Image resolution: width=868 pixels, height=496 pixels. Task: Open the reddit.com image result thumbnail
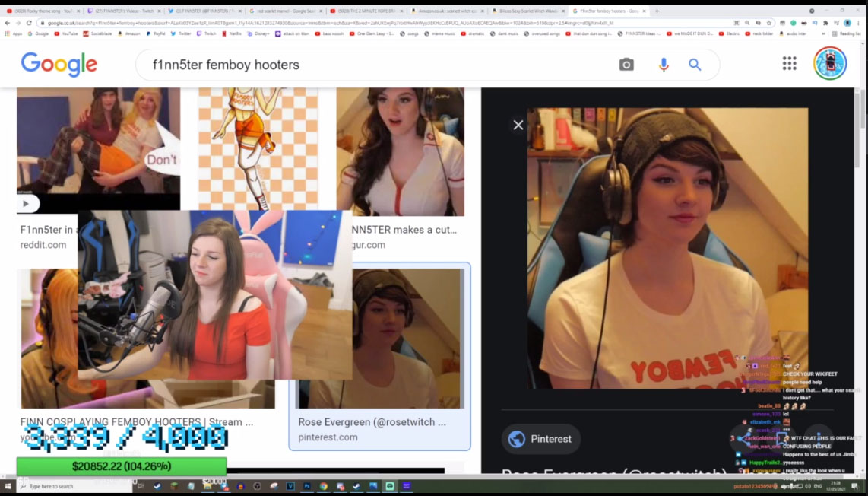click(98, 148)
